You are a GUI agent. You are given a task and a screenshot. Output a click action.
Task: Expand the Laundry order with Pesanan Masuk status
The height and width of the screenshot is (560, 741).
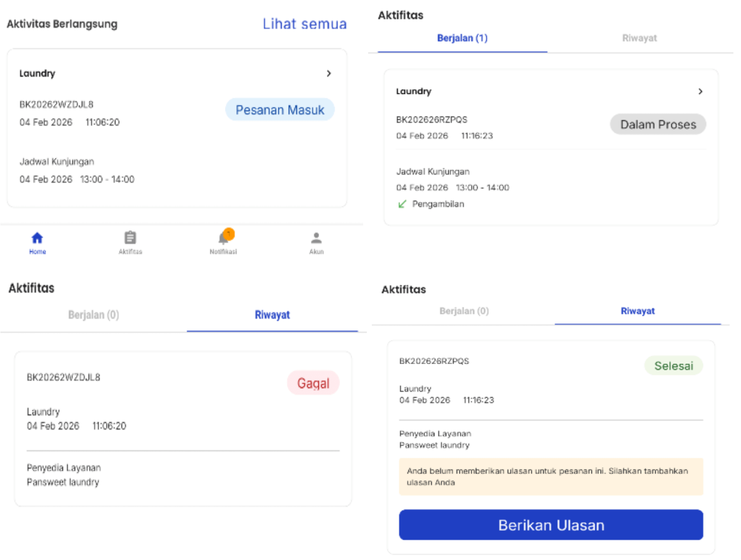pos(328,73)
